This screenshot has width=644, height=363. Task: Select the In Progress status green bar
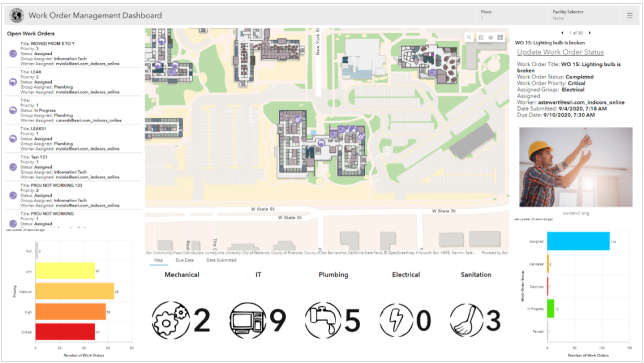[551, 308]
